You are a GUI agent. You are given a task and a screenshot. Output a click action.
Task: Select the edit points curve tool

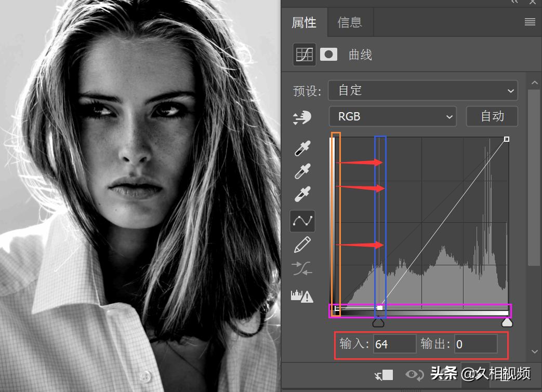pos(302,221)
